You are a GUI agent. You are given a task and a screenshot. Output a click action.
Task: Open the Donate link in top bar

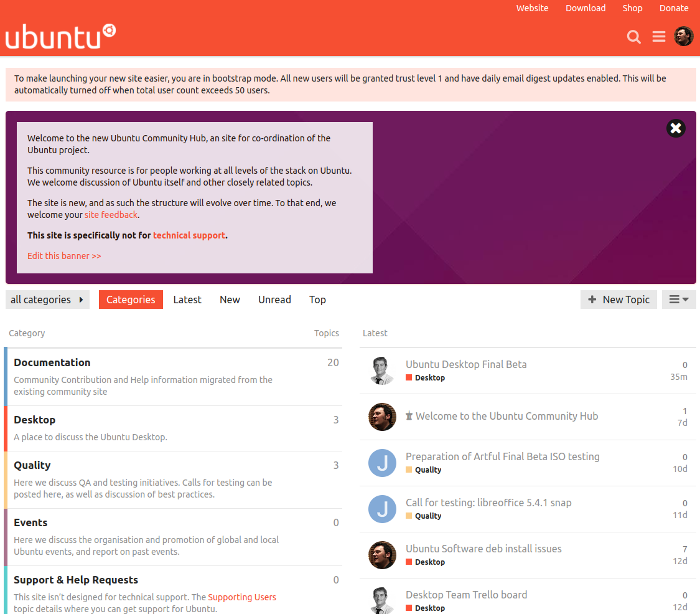[674, 8]
